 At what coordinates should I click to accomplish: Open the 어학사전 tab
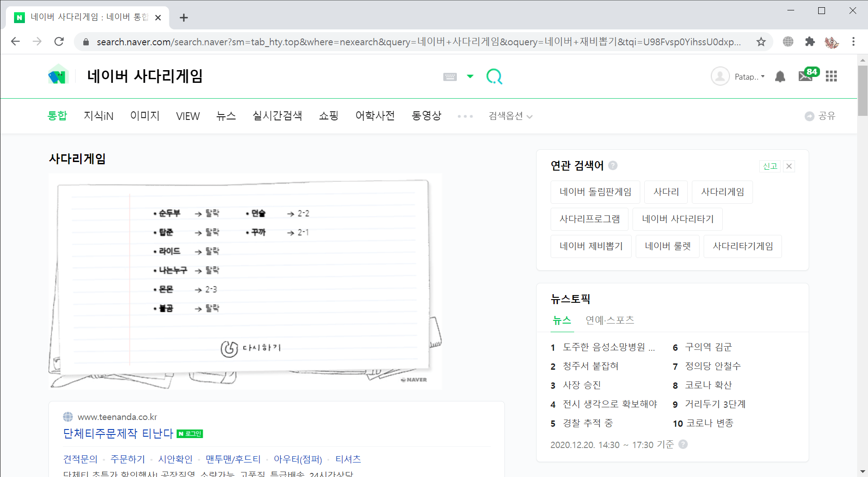coord(375,116)
